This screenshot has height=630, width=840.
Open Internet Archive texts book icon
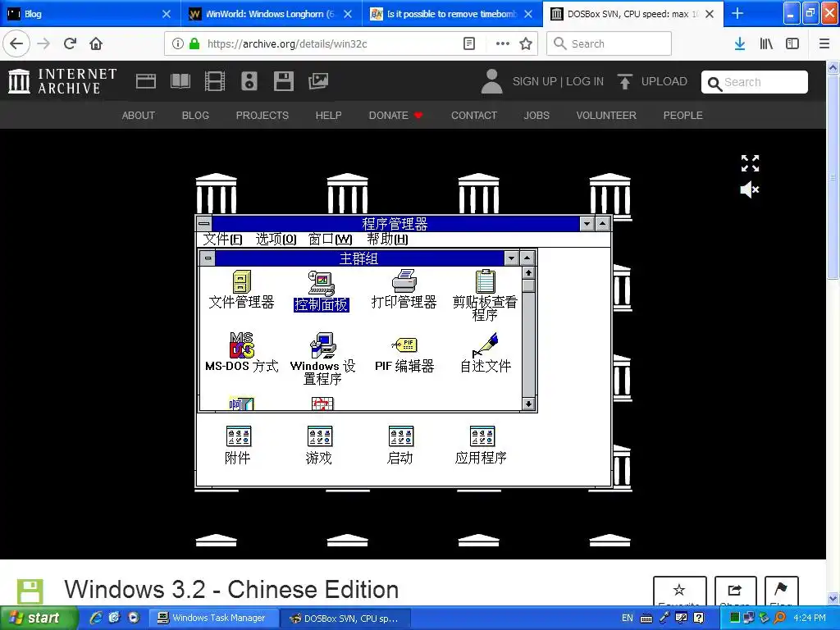click(x=180, y=81)
